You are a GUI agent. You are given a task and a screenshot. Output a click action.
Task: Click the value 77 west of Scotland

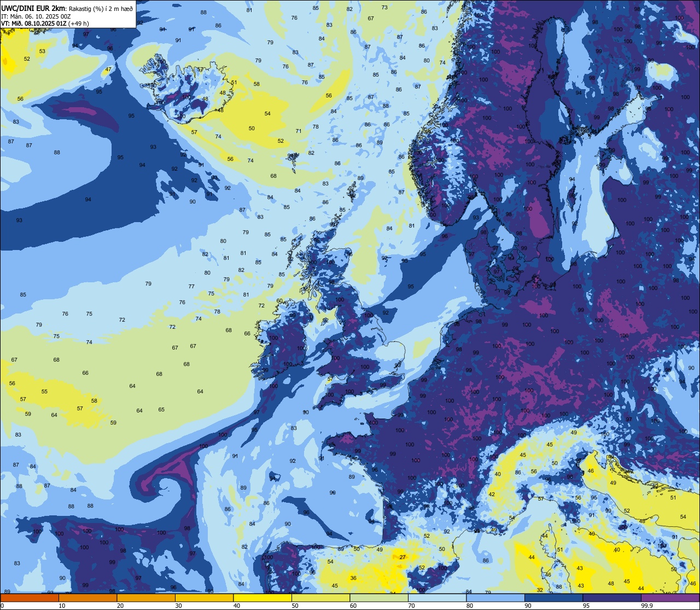pos(191,286)
